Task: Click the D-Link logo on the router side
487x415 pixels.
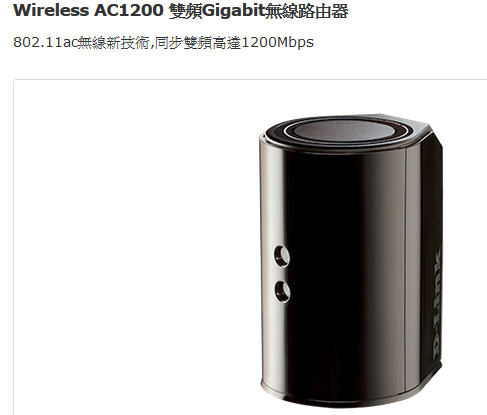Action: [x=437, y=303]
